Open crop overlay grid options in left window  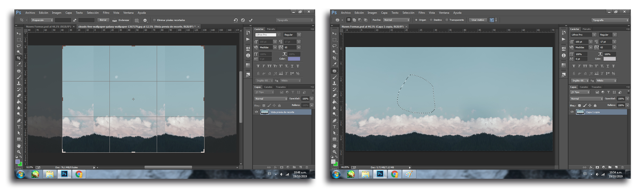pos(137,20)
